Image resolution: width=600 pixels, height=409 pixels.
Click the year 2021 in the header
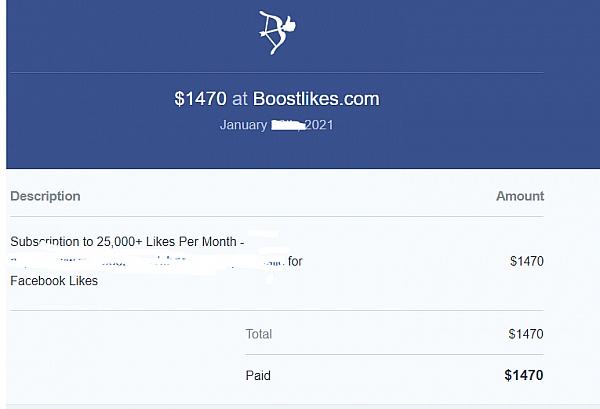coord(319,125)
